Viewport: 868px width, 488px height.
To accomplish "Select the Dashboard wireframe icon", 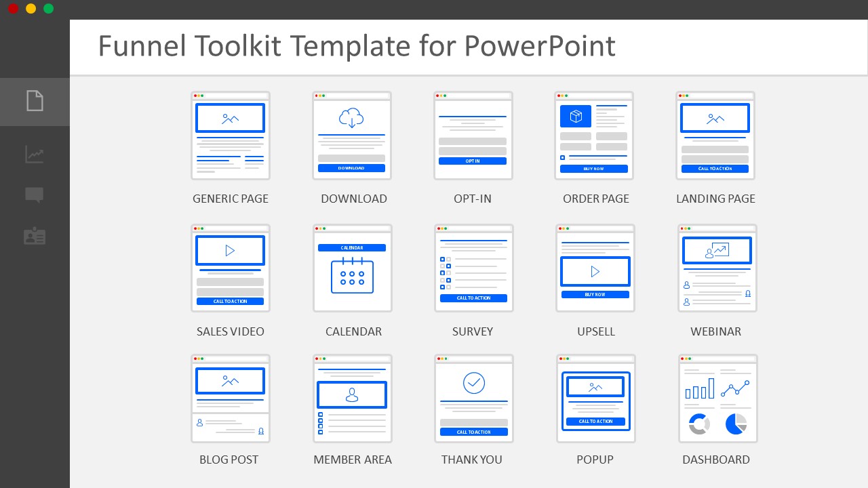I will click(718, 399).
